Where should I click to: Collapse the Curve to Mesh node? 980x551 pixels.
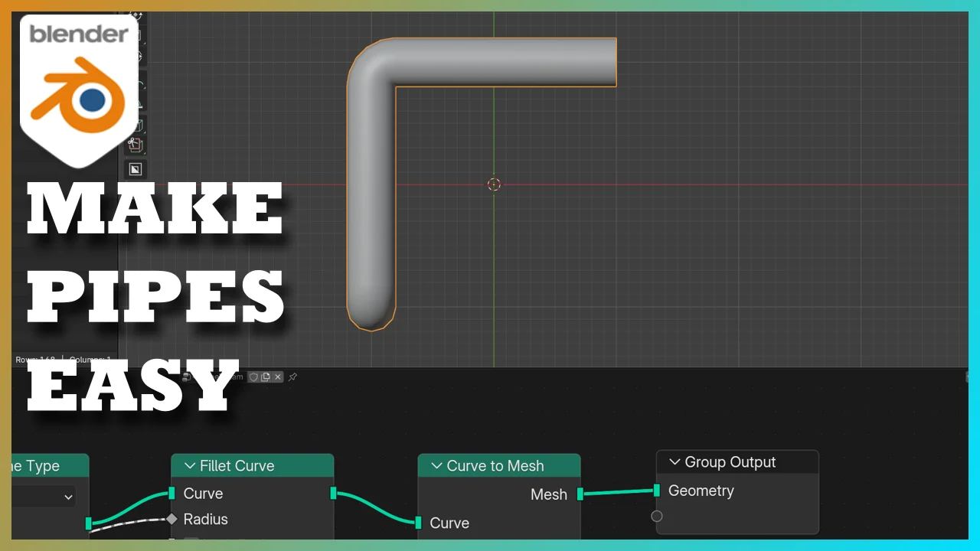pyautogui.click(x=436, y=466)
